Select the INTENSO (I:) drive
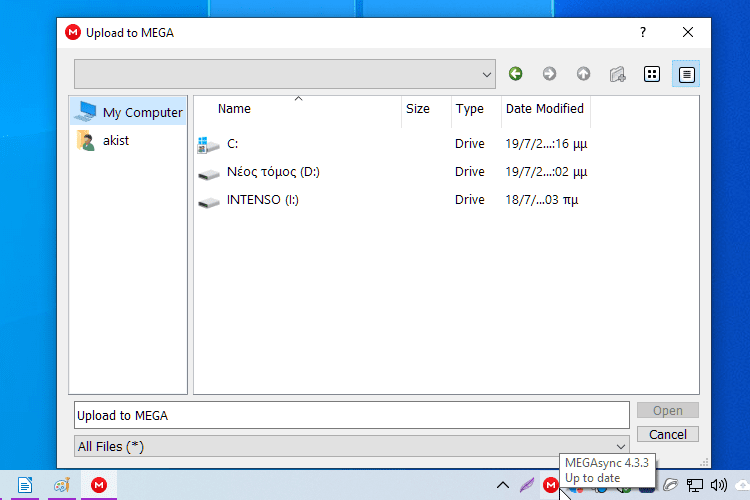 tap(392, 200)
